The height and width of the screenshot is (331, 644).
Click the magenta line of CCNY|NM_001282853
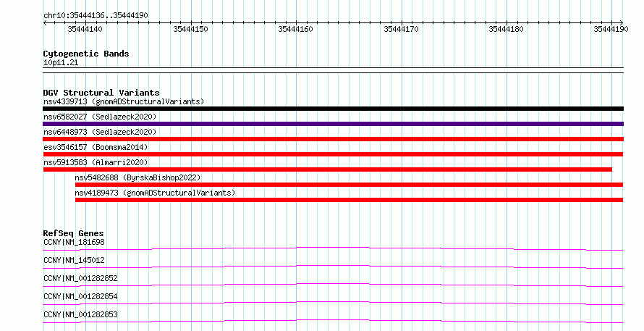tap(333, 321)
